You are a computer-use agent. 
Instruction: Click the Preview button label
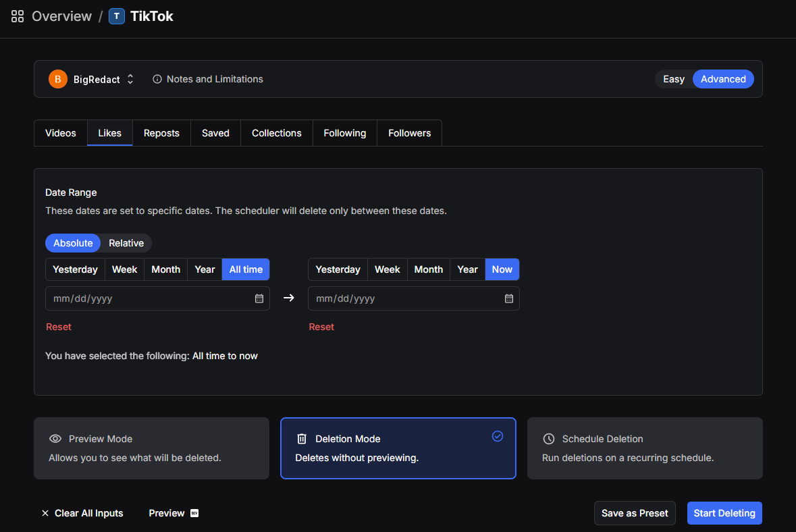pos(167,513)
